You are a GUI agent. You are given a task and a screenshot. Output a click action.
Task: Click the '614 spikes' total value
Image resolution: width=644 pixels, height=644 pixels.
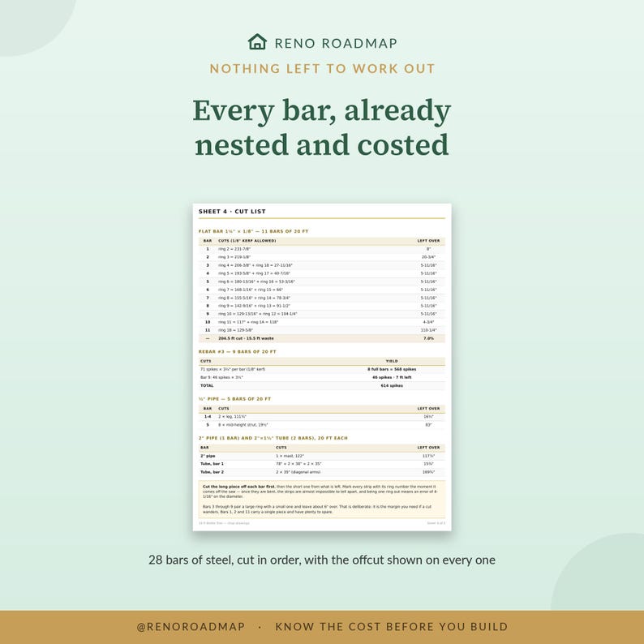pos(392,385)
